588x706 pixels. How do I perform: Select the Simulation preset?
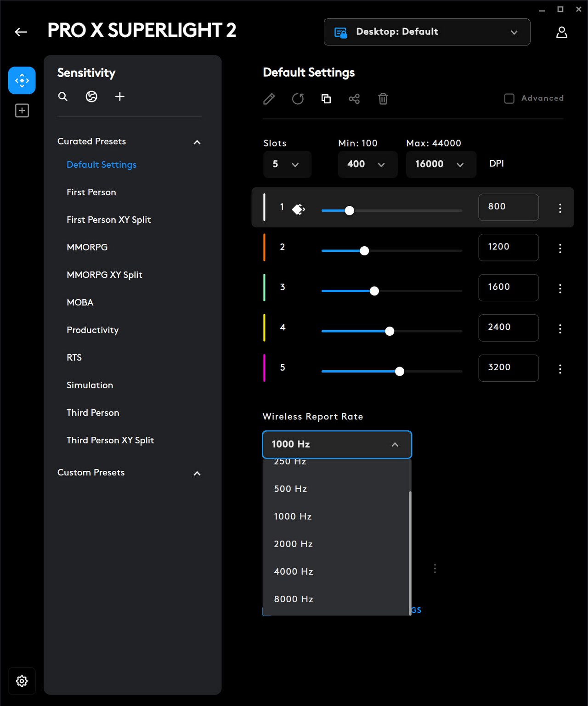[90, 385]
